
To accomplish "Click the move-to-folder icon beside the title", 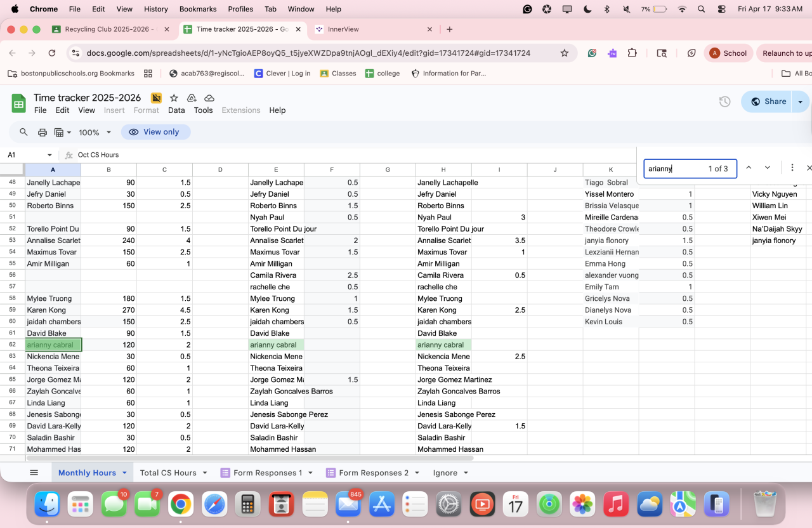I will pyautogui.click(x=192, y=98).
